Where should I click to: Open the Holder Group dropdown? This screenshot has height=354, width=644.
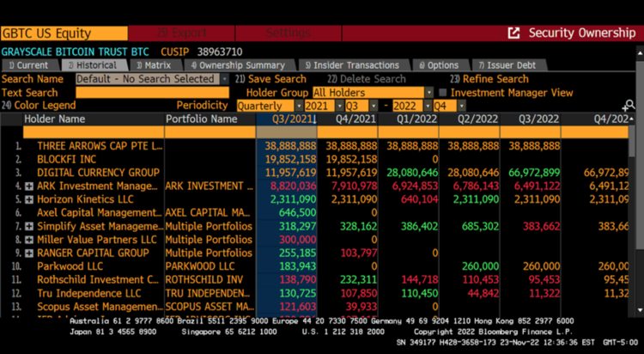click(428, 93)
